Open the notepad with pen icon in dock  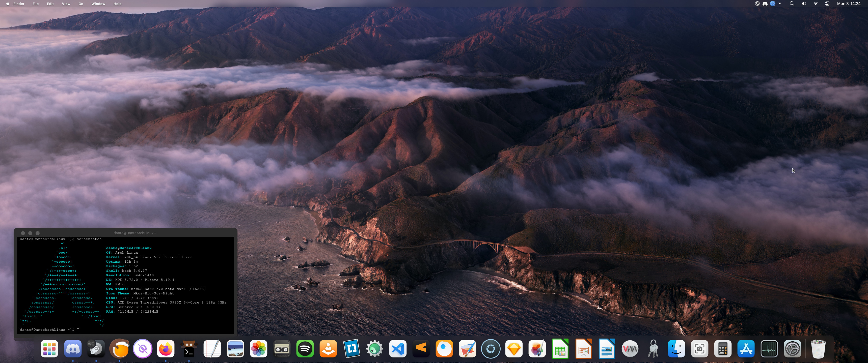click(212, 349)
